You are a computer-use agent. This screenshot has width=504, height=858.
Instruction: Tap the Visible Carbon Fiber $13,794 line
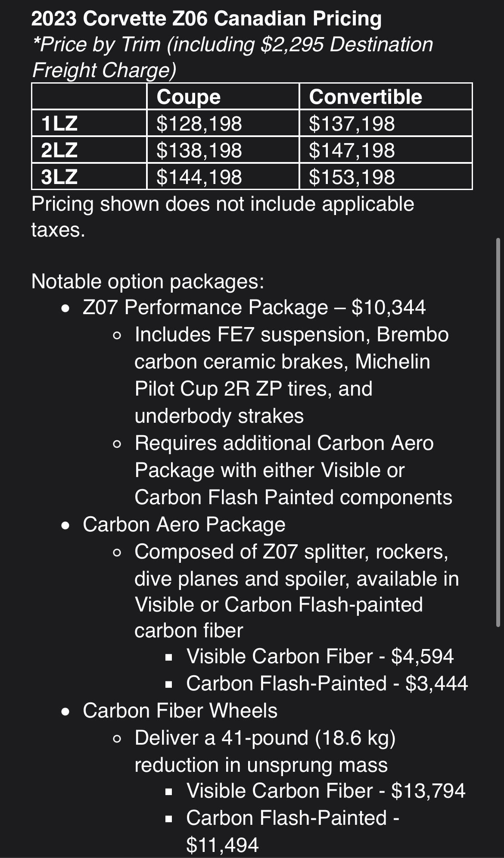[x=326, y=791]
